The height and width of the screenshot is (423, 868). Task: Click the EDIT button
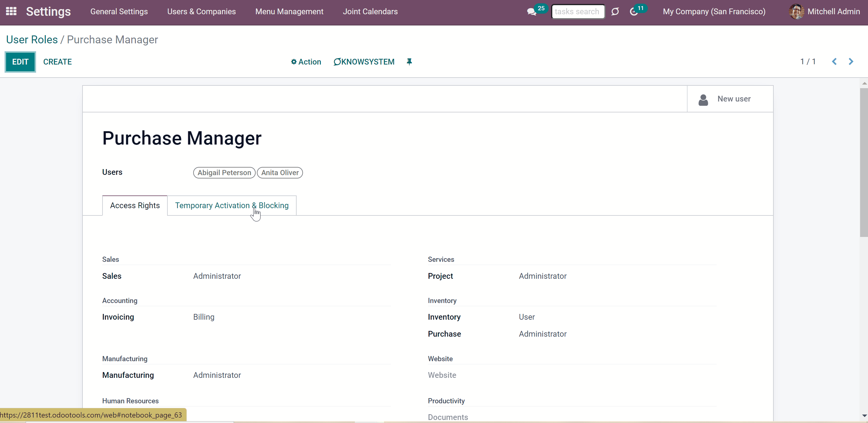(x=20, y=62)
